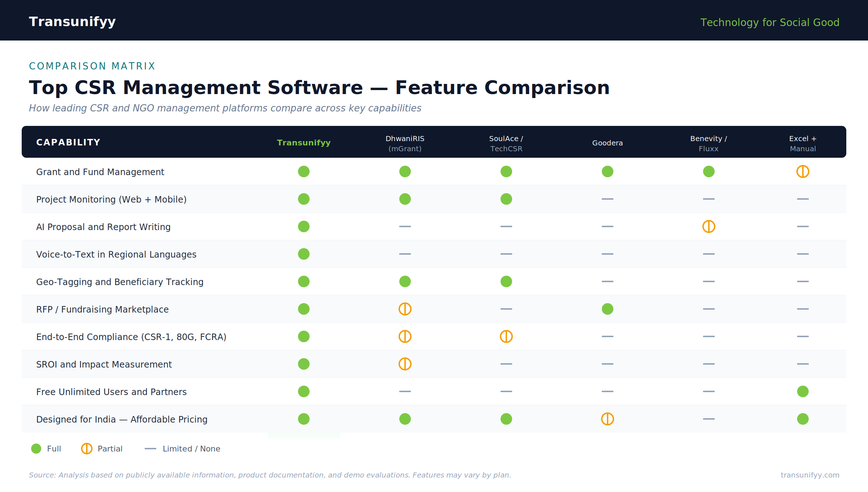Image resolution: width=868 pixels, height=492 pixels.
Task: Click Transunifyy full dot for SROI row
Action: coord(304,364)
